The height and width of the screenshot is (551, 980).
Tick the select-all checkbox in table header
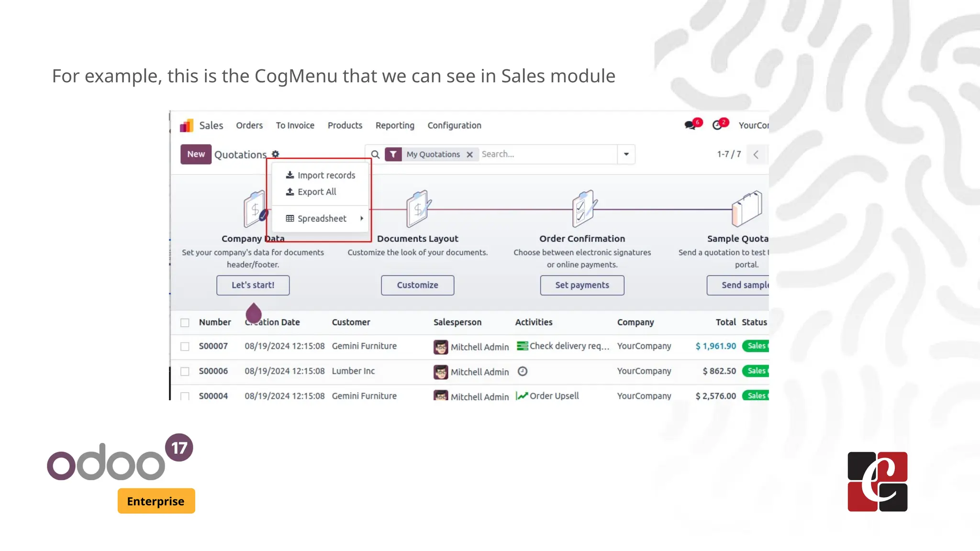click(x=185, y=323)
